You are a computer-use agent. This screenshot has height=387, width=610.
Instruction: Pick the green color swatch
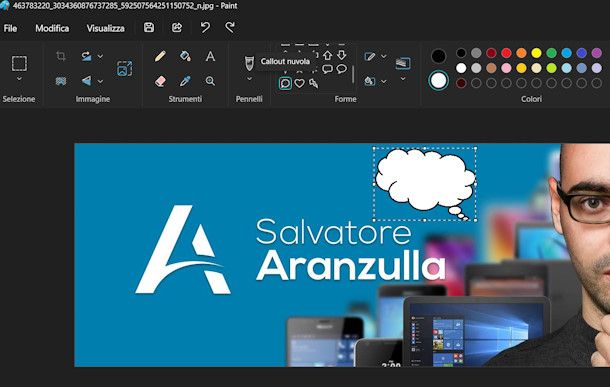551,53
